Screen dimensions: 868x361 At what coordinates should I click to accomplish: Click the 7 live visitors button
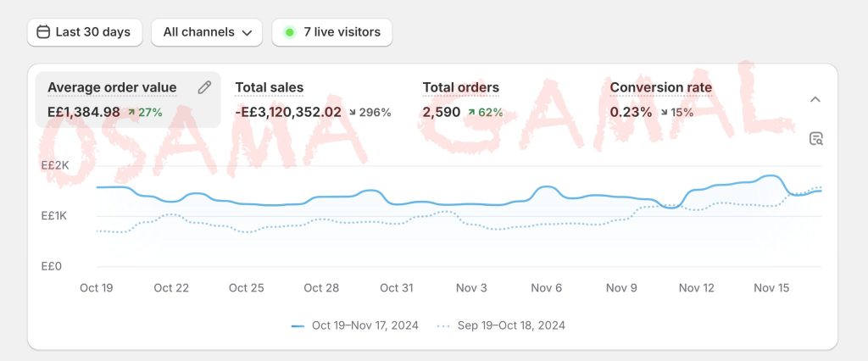point(332,32)
